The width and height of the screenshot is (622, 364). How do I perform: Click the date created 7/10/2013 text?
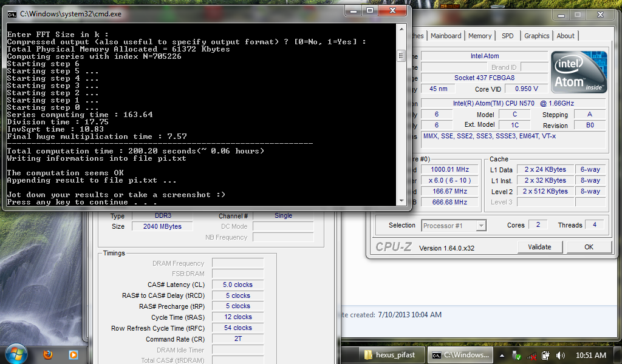(409, 315)
